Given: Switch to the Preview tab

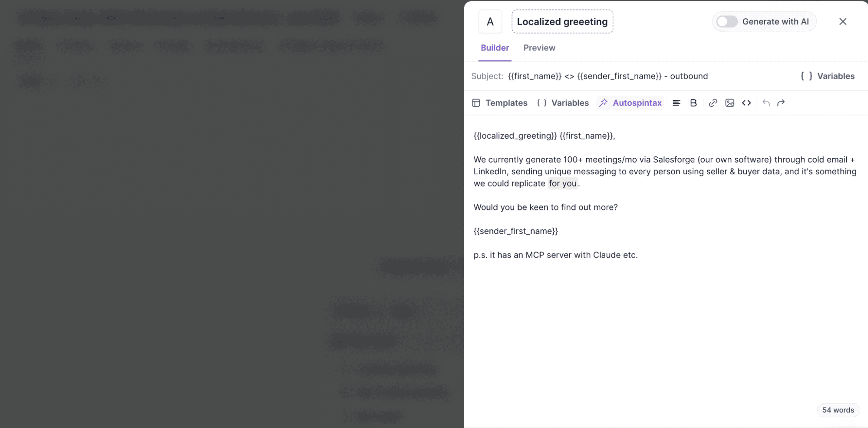Looking at the screenshot, I should coord(539,48).
